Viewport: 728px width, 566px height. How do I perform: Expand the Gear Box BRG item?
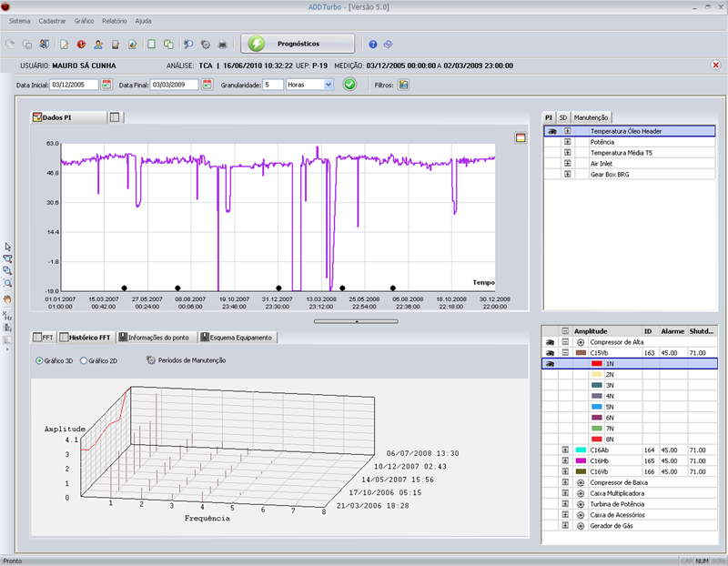click(567, 174)
